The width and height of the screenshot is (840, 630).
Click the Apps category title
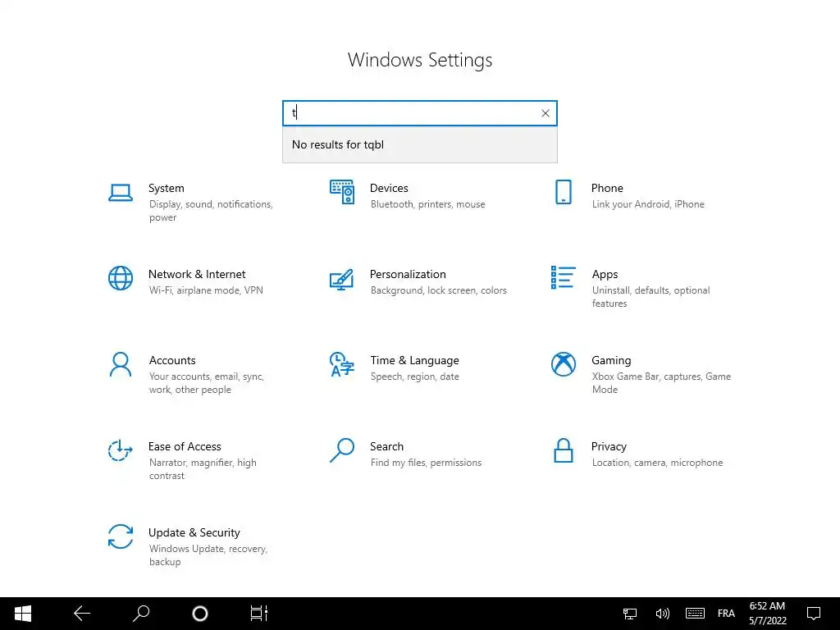[605, 274]
